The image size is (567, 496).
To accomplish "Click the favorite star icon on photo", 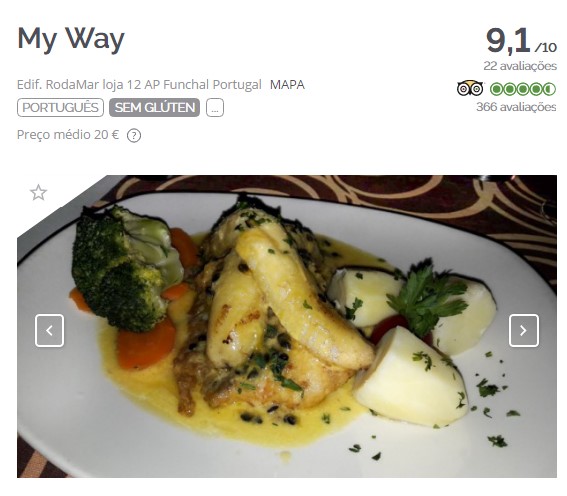I will tap(38, 193).
